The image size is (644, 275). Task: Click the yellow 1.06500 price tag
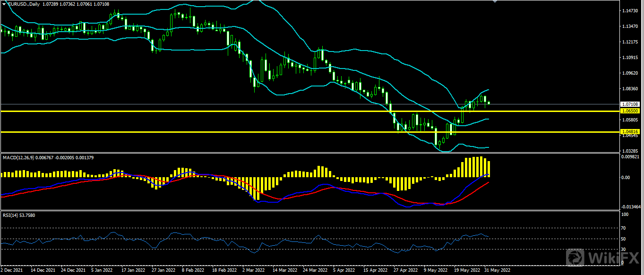click(630, 111)
